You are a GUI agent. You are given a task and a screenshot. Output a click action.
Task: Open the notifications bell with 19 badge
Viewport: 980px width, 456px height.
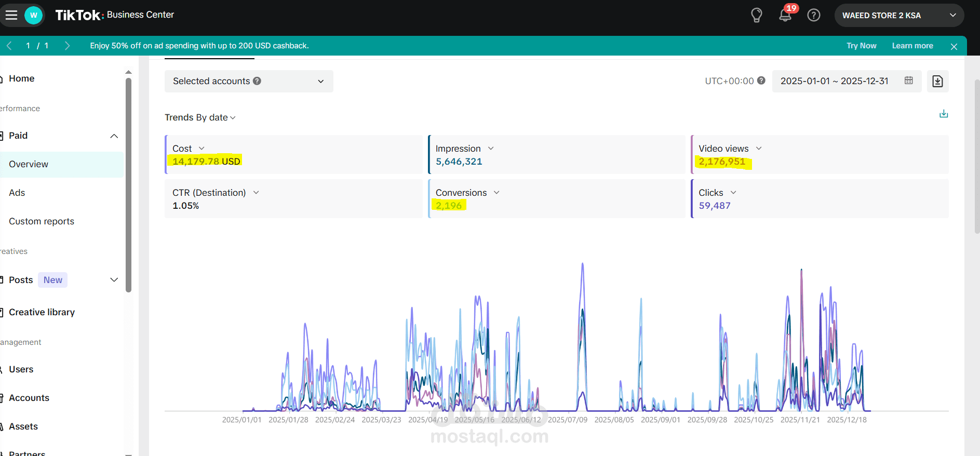786,14
